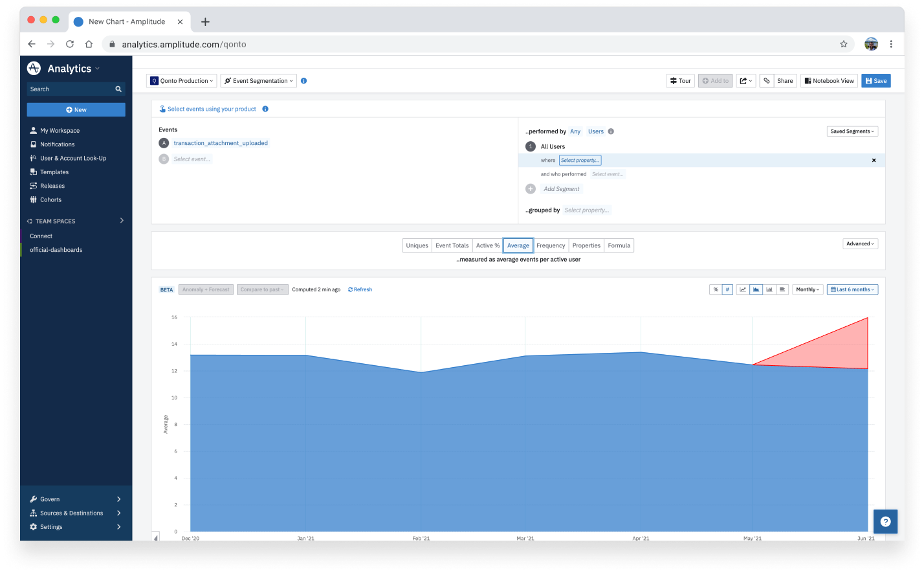
Task: Toggle absolute number display (#)
Action: pos(727,289)
